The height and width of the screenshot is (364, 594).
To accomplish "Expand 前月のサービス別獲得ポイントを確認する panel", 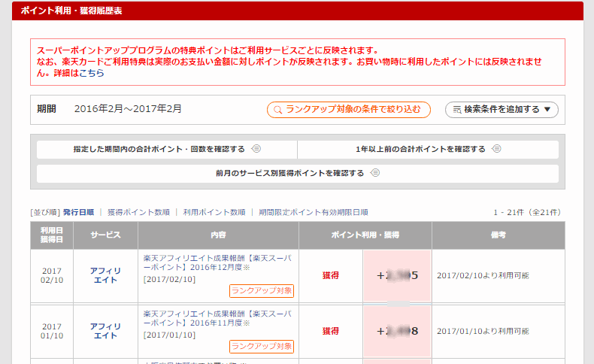I will coord(289,173).
